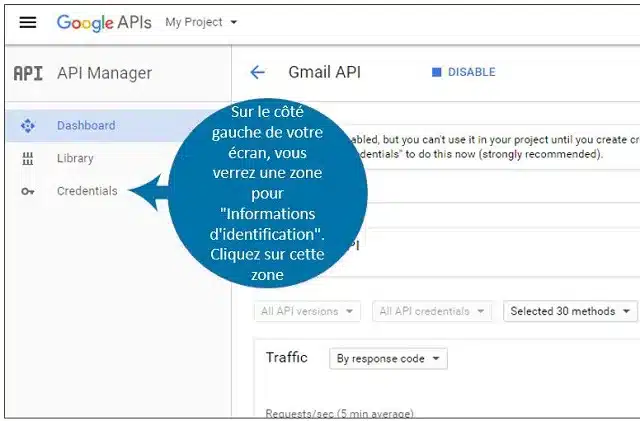Click the Credentials key icon

coord(28,191)
